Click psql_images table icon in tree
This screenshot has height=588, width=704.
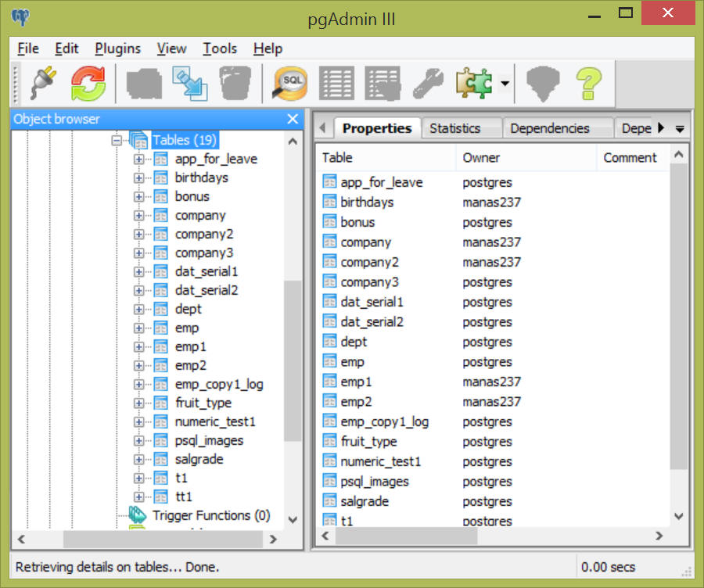pos(160,441)
